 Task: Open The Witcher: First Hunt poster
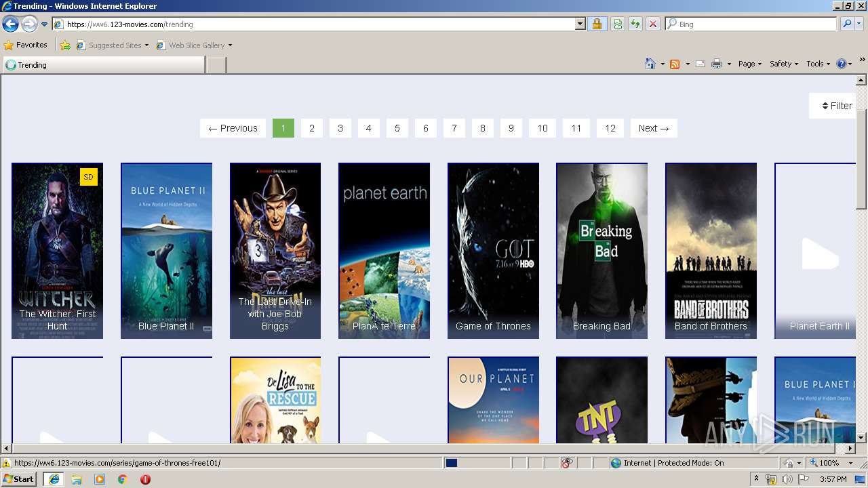point(57,251)
